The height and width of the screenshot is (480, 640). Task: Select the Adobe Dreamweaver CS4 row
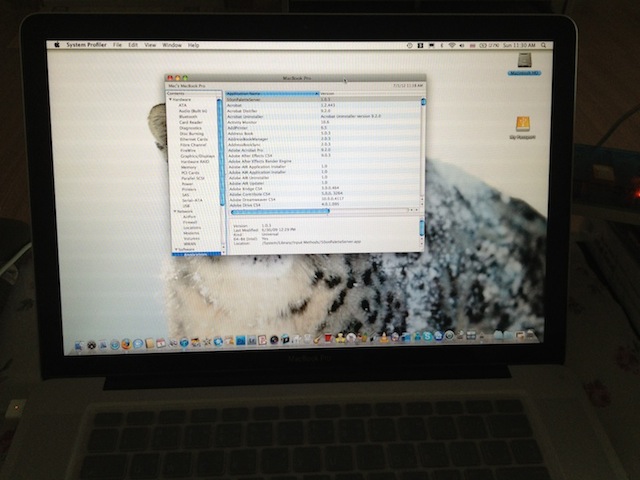click(x=324, y=200)
